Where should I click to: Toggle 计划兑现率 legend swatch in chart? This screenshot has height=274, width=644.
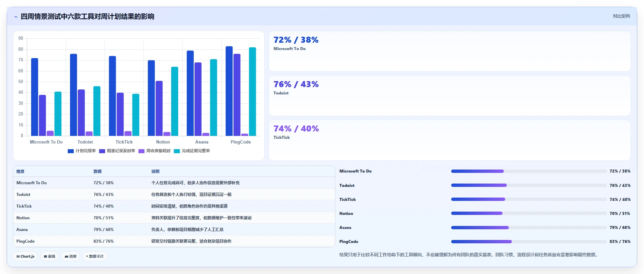click(x=71, y=151)
